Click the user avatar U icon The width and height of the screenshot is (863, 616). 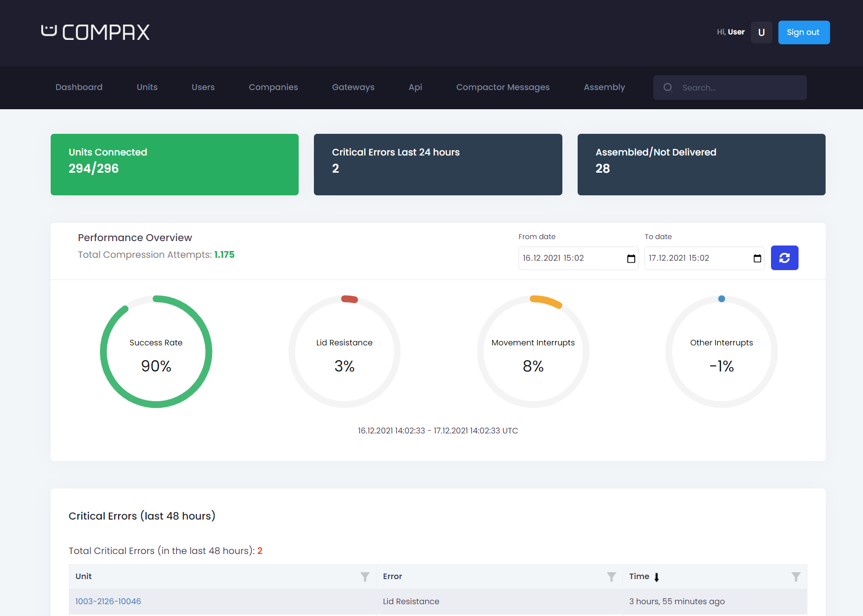pyautogui.click(x=761, y=32)
